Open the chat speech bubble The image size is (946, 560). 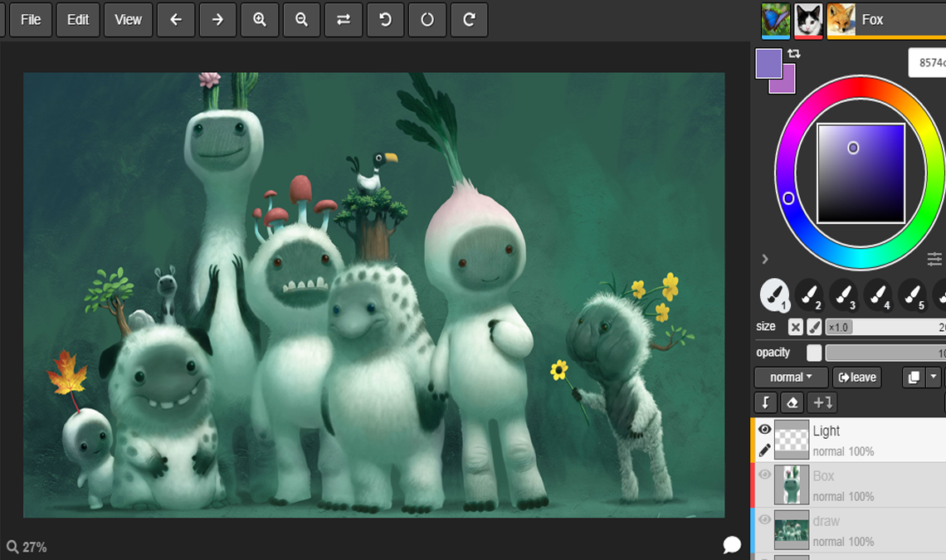tap(732, 545)
